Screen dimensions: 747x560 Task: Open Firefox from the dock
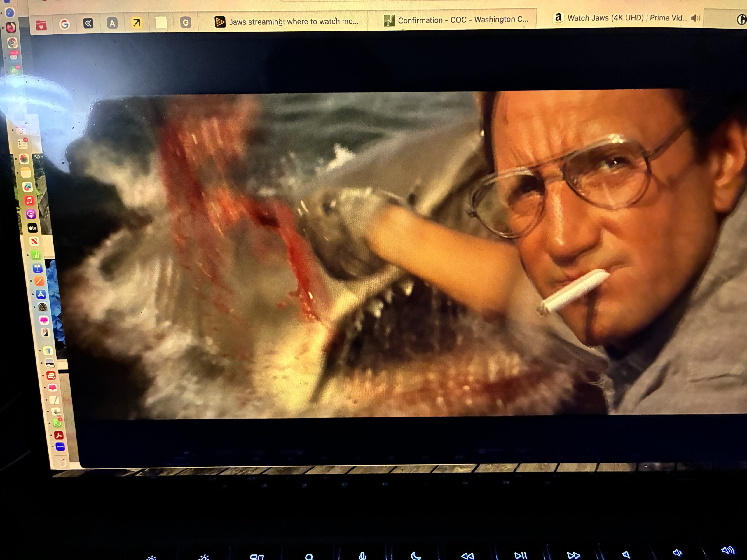(11, 27)
